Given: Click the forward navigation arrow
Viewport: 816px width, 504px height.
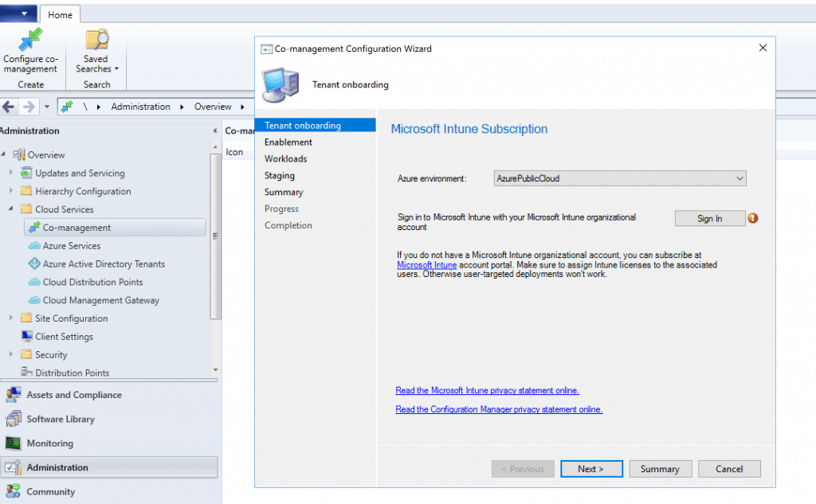Looking at the screenshot, I should (x=29, y=107).
